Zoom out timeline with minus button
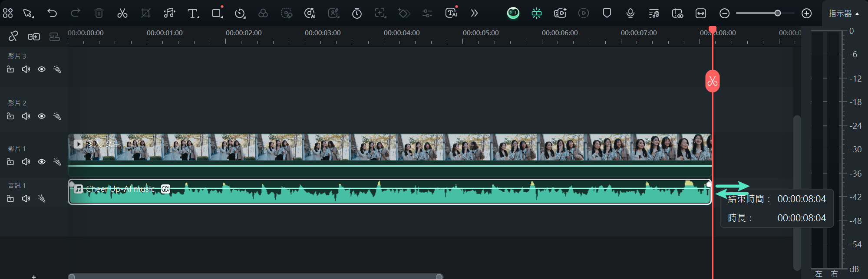868x279 pixels. 724,13
